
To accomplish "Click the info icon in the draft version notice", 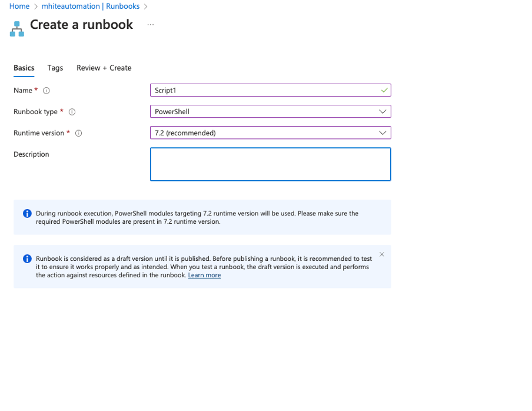I will 27,259.
